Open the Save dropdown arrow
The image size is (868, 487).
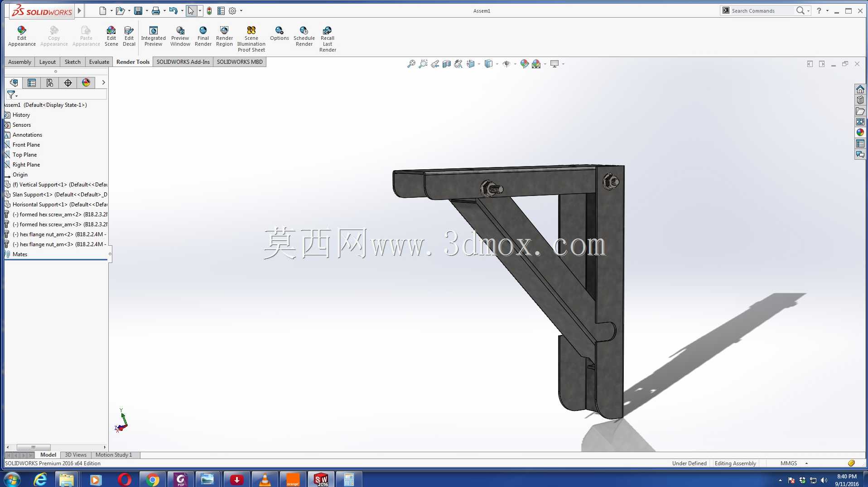tap(147, 11)
